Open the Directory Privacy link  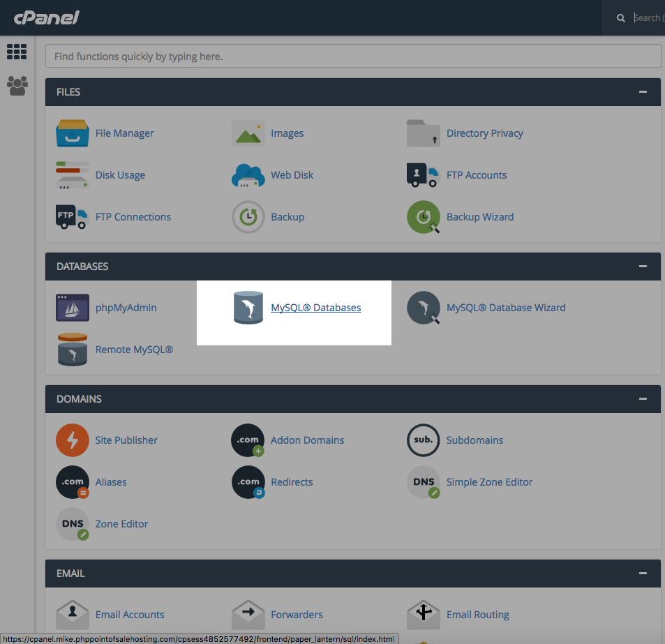click(484, 133)
